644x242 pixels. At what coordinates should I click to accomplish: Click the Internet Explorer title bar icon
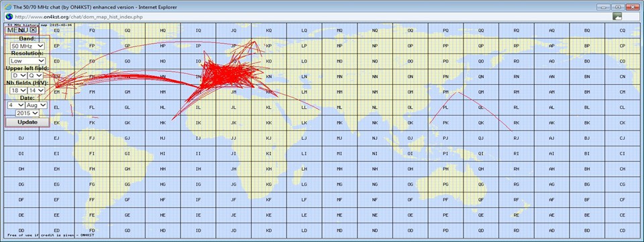click(x=7, y=7)
